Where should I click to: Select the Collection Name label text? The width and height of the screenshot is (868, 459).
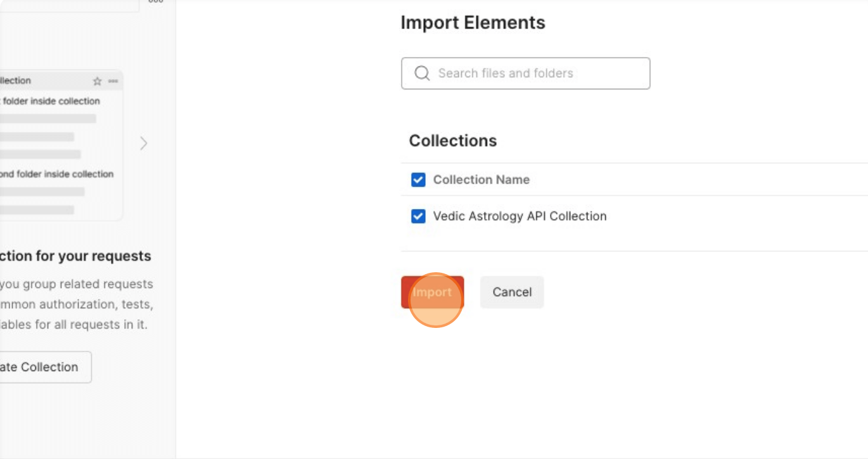click(x=482, y=179)
